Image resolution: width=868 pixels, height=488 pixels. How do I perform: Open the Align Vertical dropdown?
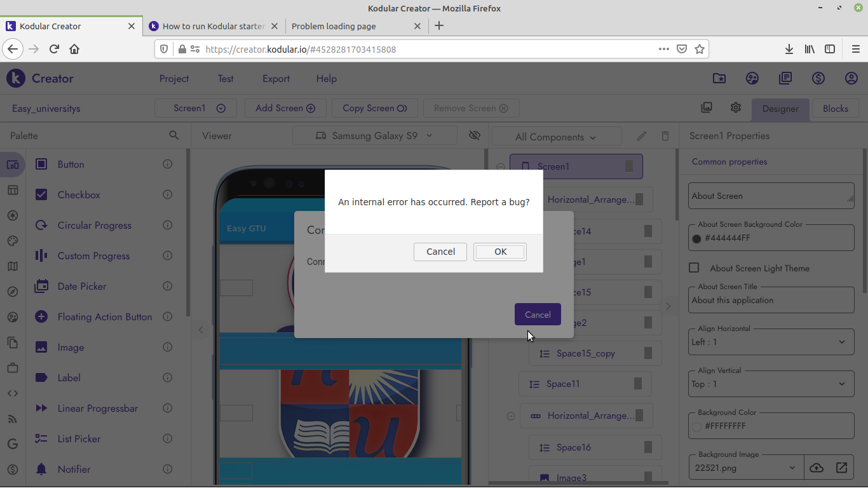[x=771, y=384]
